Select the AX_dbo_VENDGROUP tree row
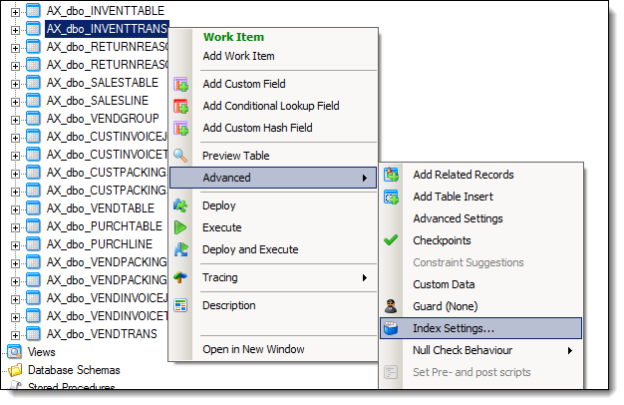The height and width of the screenshot is (405, 624). coord(103,118)
